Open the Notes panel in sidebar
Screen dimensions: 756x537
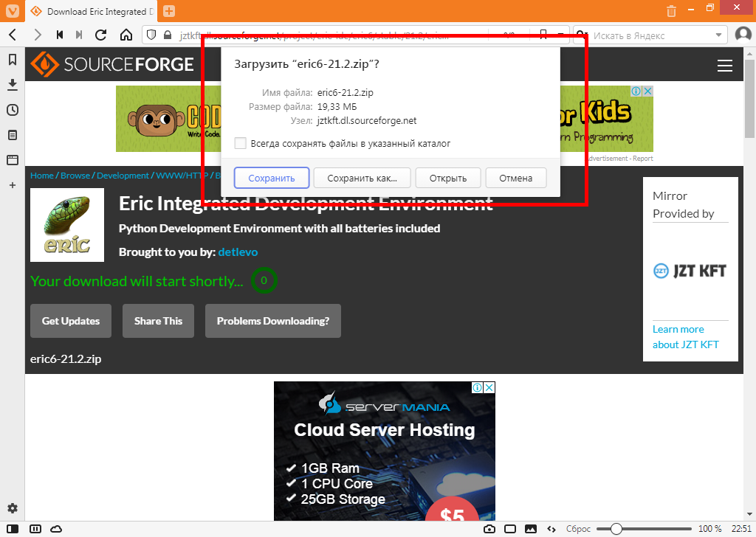tap(13, 135)
